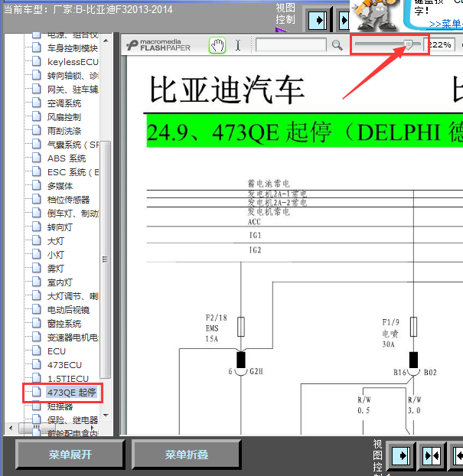Click page icon beside 气囊系统
463x476 pixels.
pyautogui.click(x=37, y=144)
